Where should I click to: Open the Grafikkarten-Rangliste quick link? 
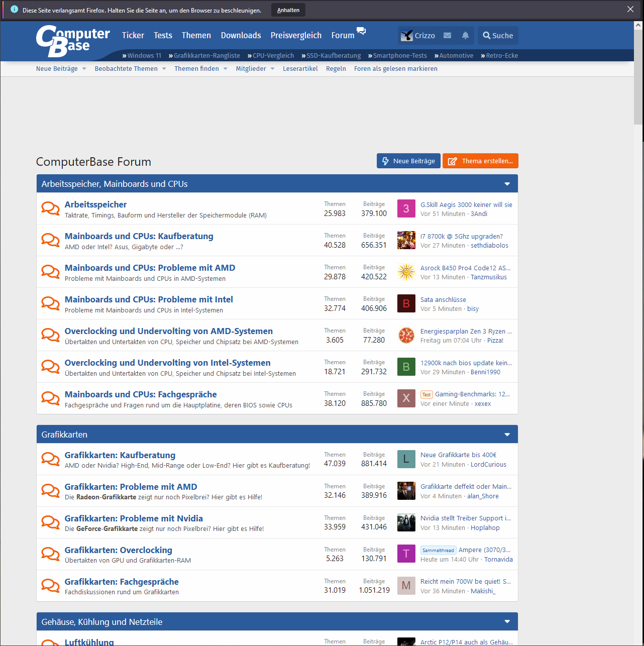[204, 56]
